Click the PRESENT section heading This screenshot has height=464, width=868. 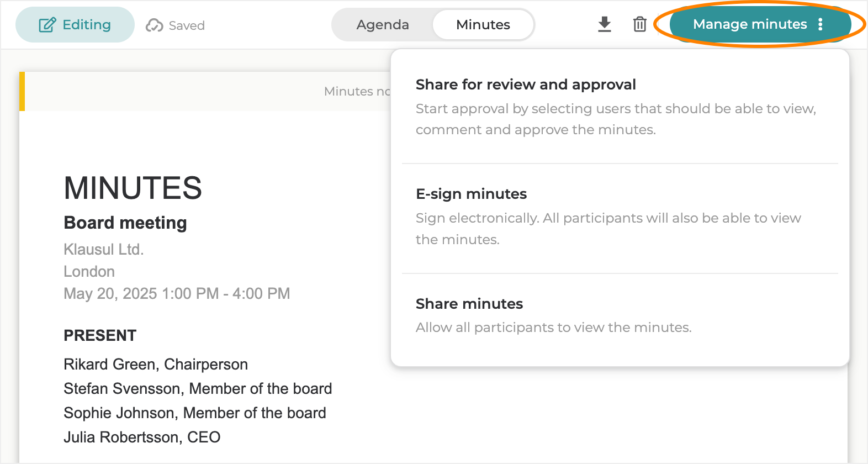point(100,335)
